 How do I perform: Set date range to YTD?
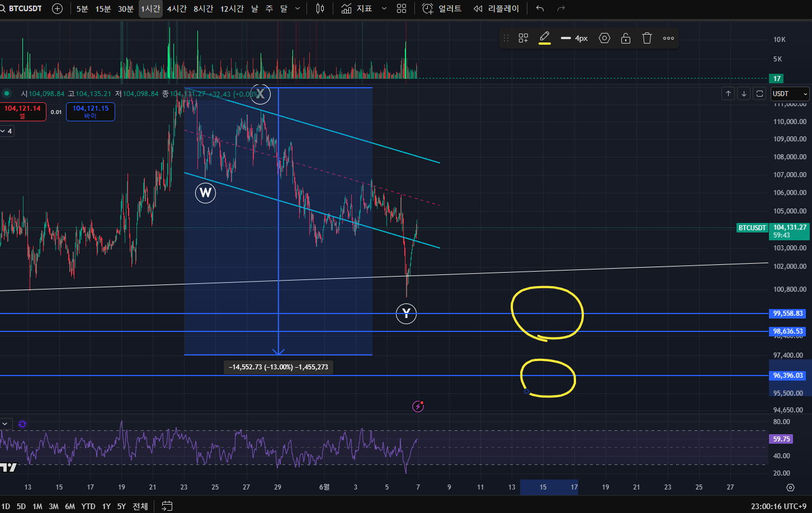pyautogui.click(x=88, y=506)
